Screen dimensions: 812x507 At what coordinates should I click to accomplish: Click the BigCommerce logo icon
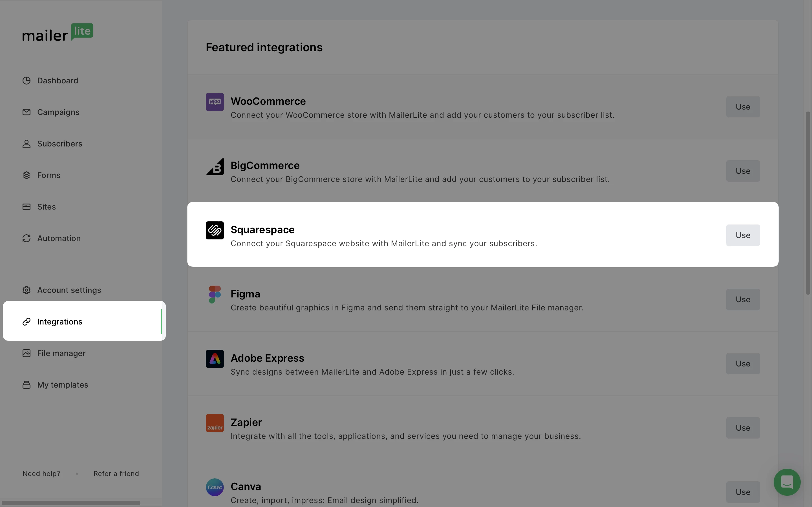click(215, 166)
